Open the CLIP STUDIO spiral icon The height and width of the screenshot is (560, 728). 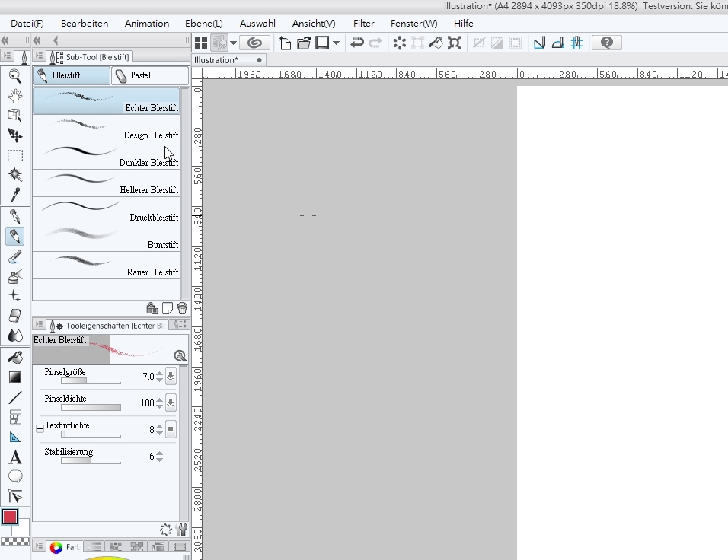[255, 43]
